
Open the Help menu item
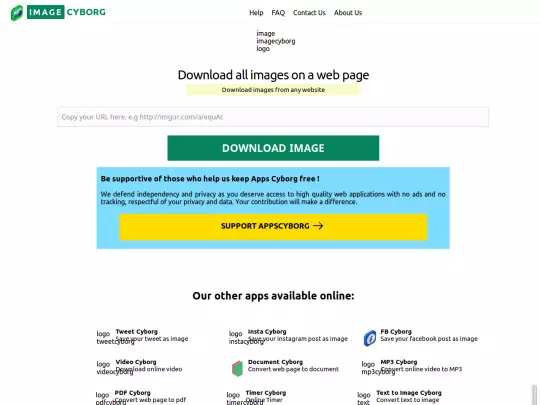point(256,13)
